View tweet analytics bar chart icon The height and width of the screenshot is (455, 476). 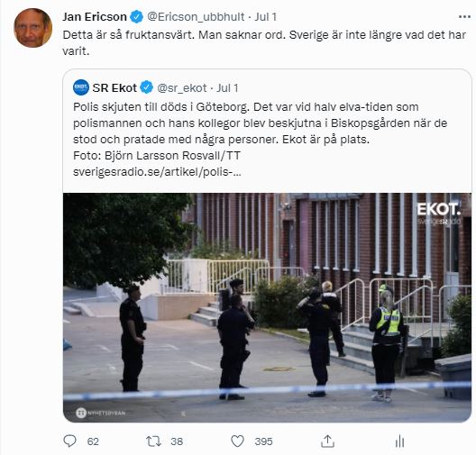(399, 441)
